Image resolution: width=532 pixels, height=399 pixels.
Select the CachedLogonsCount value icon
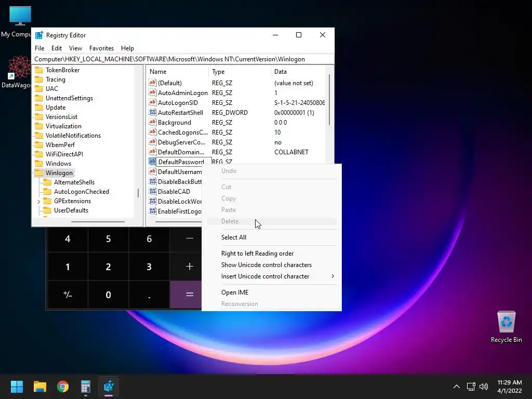(153, 131)
